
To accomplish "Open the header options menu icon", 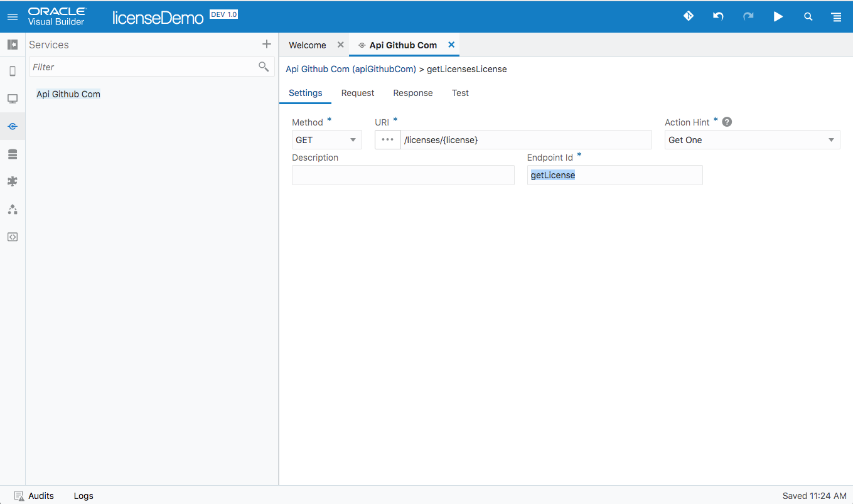I will pyautogui.click(x=836, y=17).
